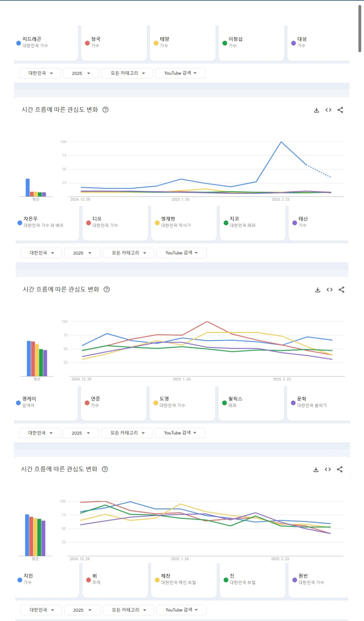
Task: Click the blue dot next to 영케이
Action: click(x=18, y=403)
